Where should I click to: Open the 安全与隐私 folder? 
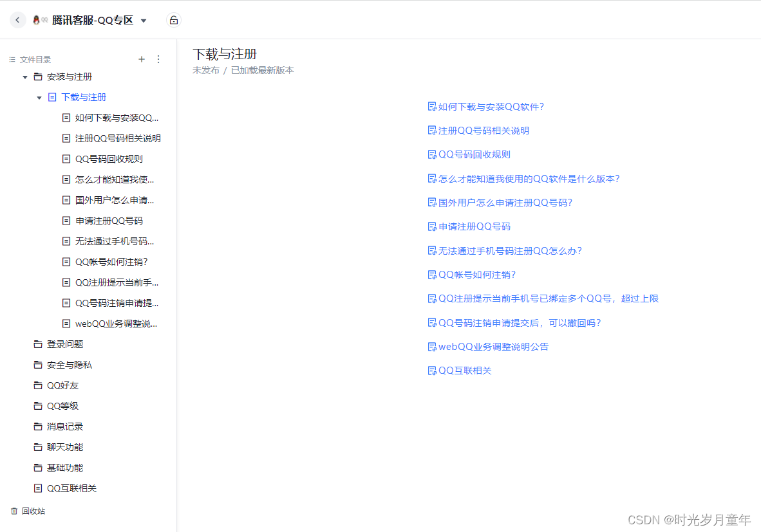[x=70, y=365]
